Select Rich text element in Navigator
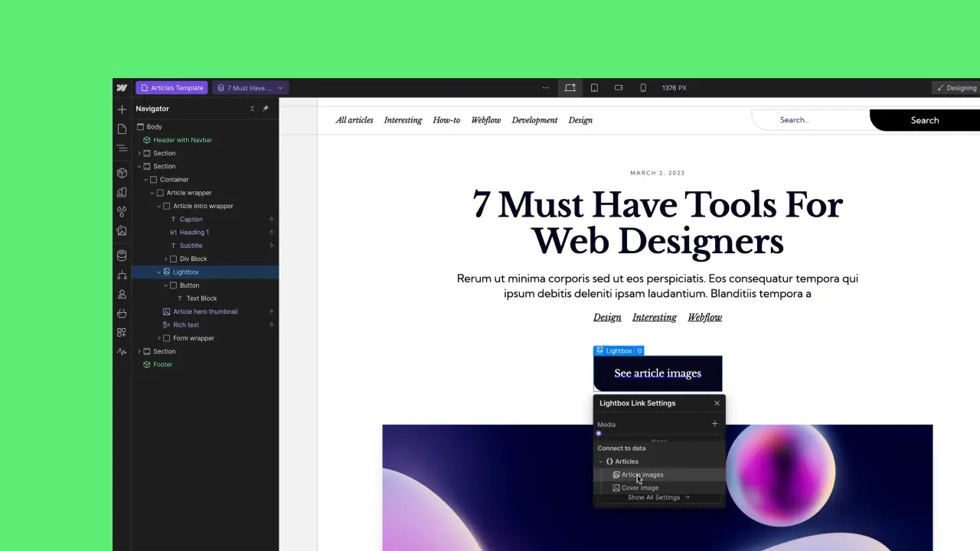Viewport: 980px width, 551px height. coord(185,325)
